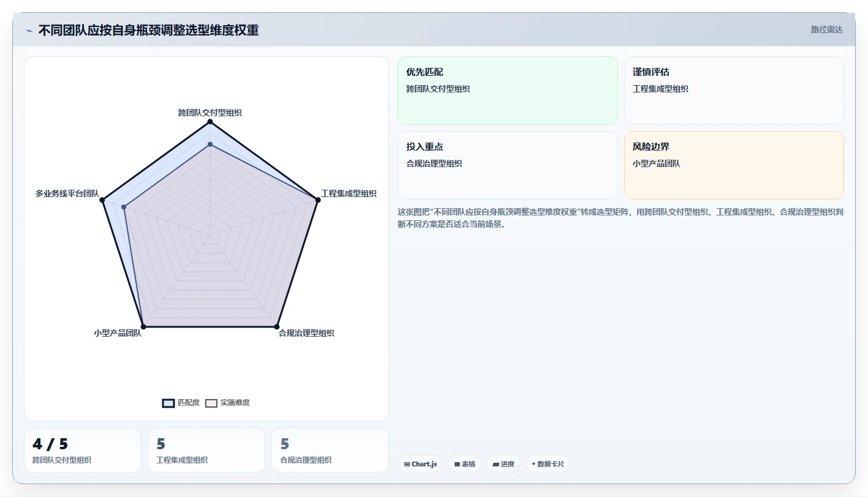Viewport: 868px width, 497px height.
Task: Click the page title 不同团队应按自身瓶颈调整选型维度权重
Action: pyautogui.click(x=148, y=30)
